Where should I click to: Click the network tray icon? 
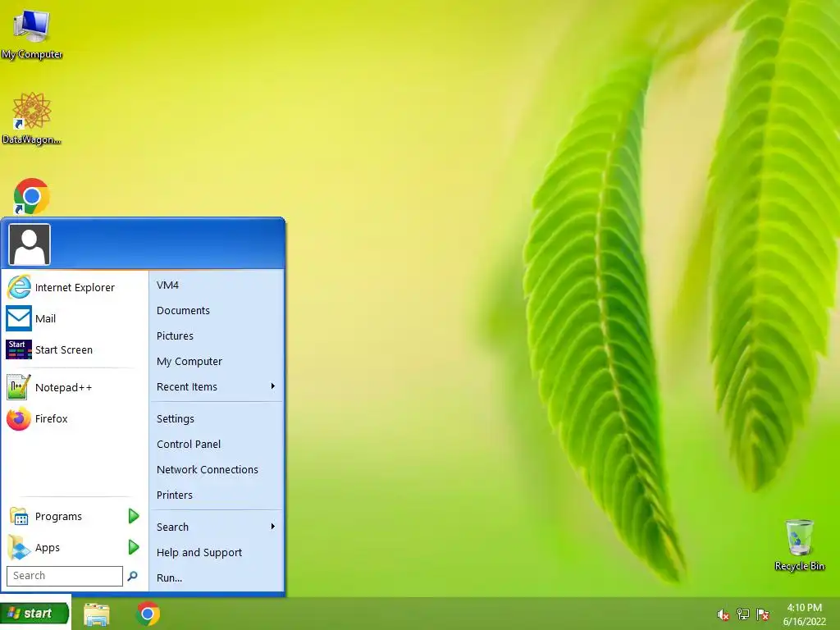(742, 614)
